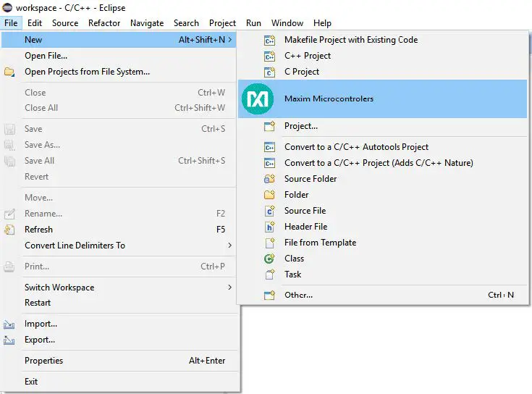The height and width of the screenshot is (394, 532).
Task: Click the Source File icon
Action: [x=269, y=211]
